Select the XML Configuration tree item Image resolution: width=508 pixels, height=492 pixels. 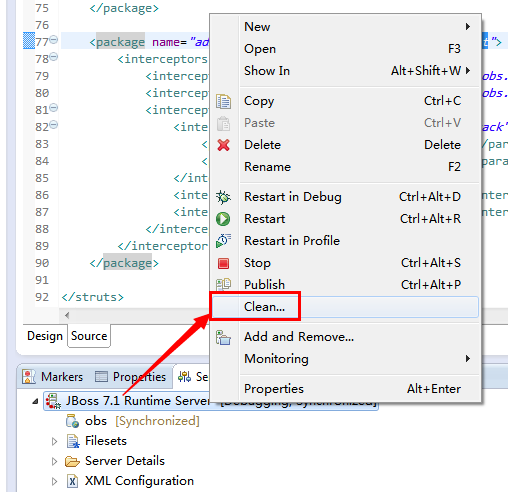click(x=130, y=481)
